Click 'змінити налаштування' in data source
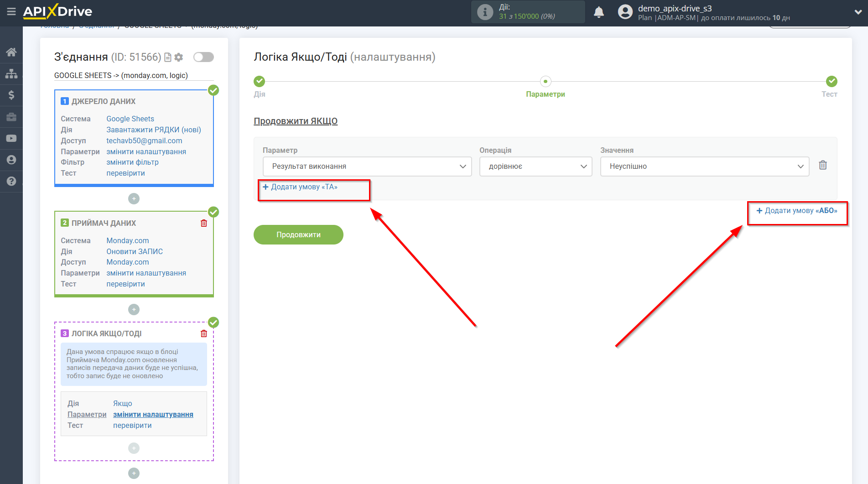The image size is (868, 484). pos(146,151)
